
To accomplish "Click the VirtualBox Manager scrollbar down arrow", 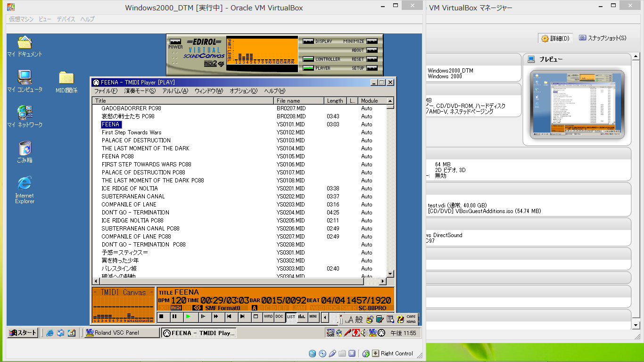I will (x=636, y=325).
